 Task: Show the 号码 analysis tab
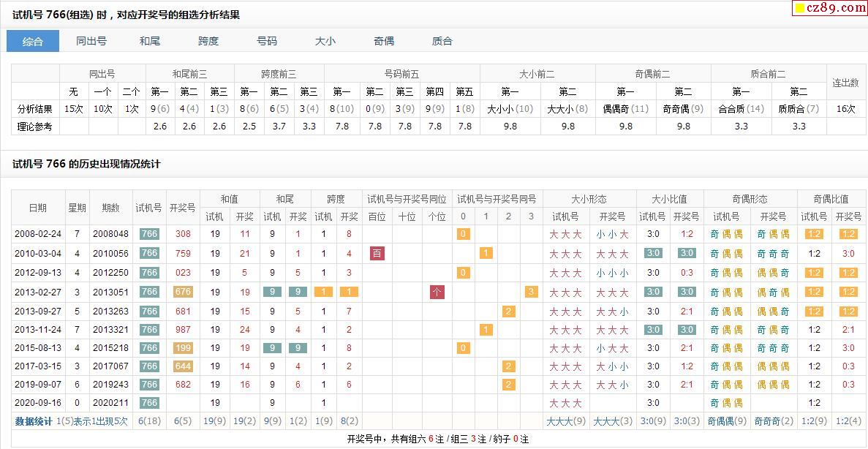[267, 41]
